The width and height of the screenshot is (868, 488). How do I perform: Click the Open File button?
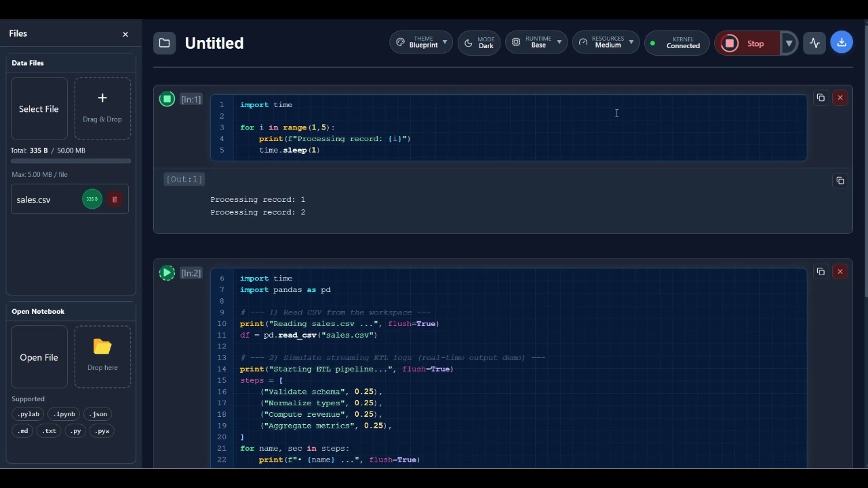pyautogui.click(x=39, y=357)
